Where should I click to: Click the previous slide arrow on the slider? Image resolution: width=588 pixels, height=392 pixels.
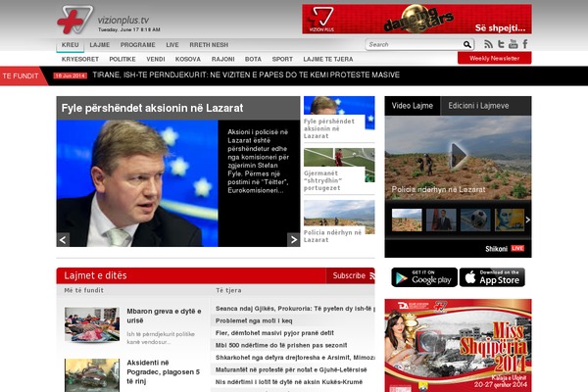pyautogui.click(x=63, y=239)
